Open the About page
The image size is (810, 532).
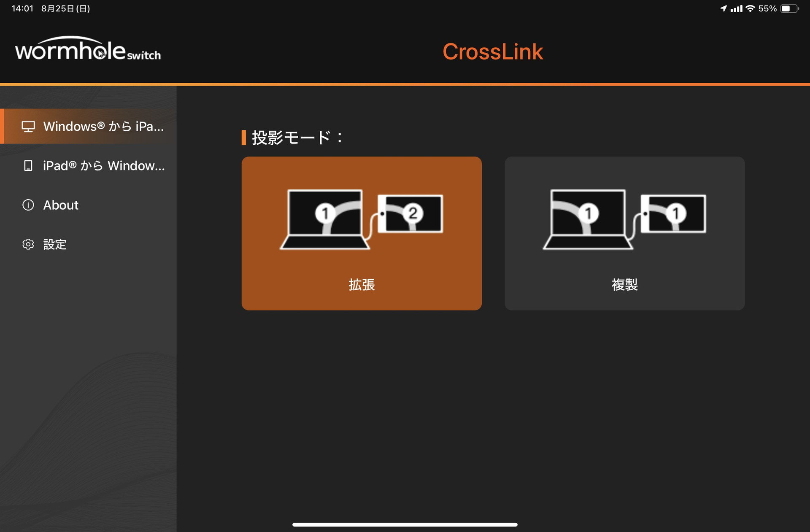pyautogui.click(x=61, y=205)
